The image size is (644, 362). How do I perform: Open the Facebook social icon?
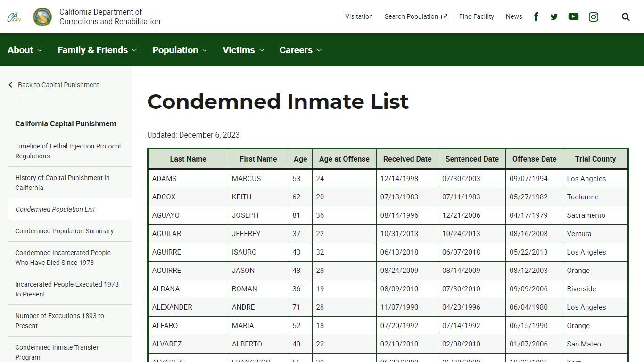536,16
